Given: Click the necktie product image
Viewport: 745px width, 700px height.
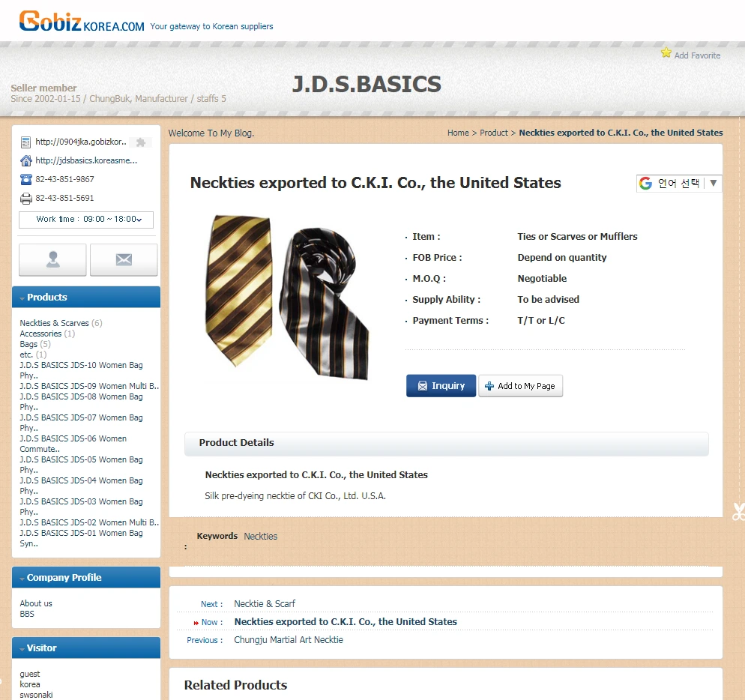Looking at the screenshot, I should click(287, 297).
